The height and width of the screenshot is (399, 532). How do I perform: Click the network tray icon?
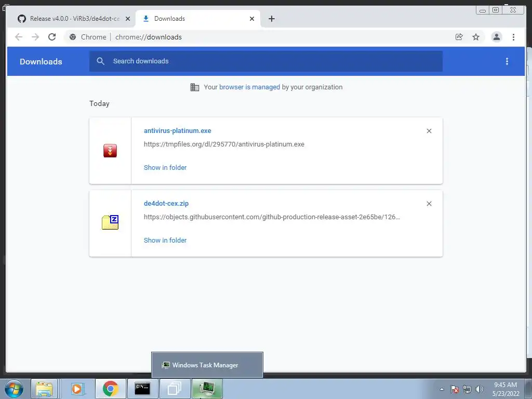pos(467,389)
